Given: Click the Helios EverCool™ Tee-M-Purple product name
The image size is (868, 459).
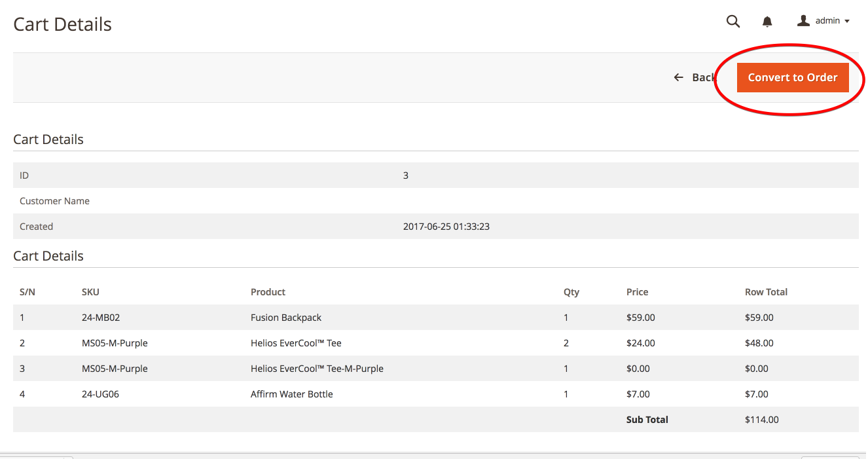Looking at the screenshot, I should (x=317, y=369).
